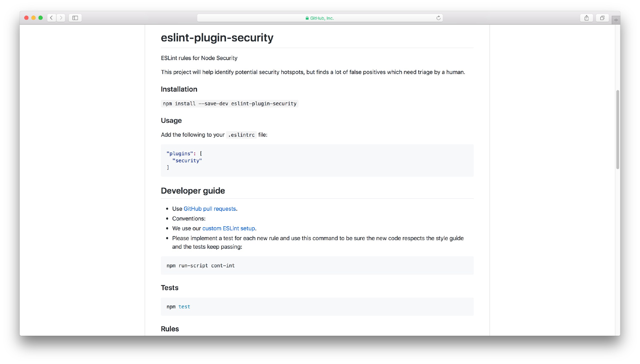Image resolution: width=640 pixels, height=364 pixels.
Task: Toggle the Safari sidebar button
Action: pyautogui.click(x=75, y=18)
